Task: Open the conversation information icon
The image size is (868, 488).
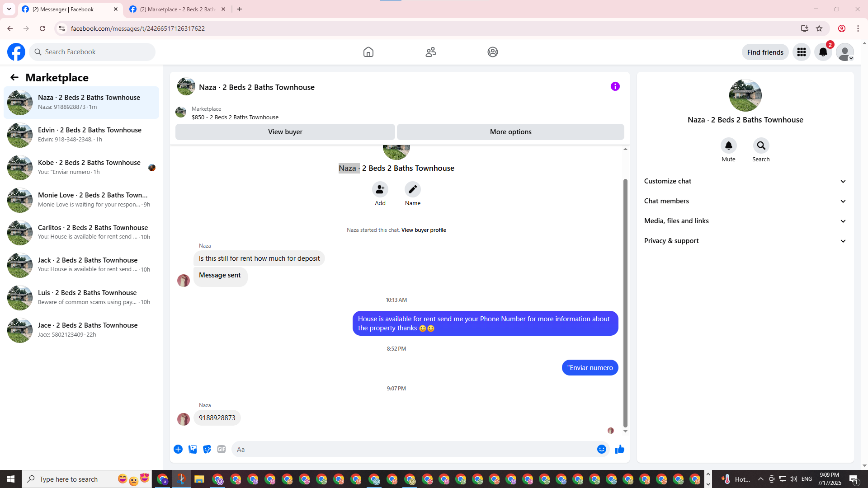Action: [x=615, y=86]
